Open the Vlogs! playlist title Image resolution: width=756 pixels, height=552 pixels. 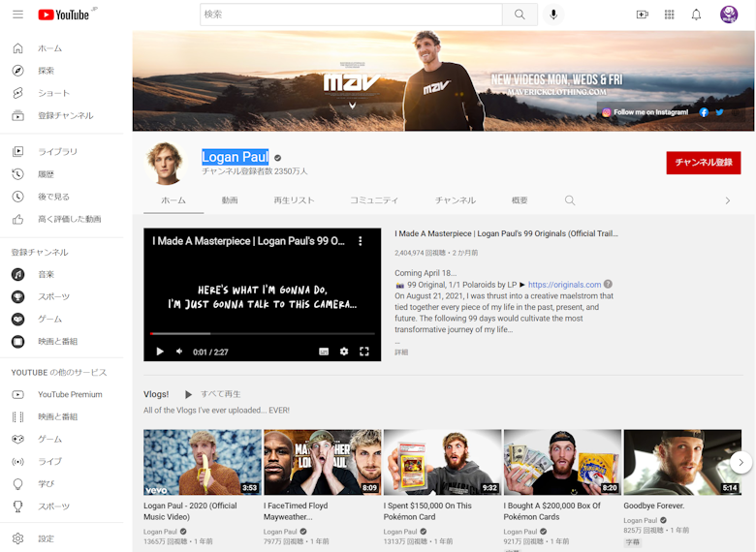click(156, 394)
